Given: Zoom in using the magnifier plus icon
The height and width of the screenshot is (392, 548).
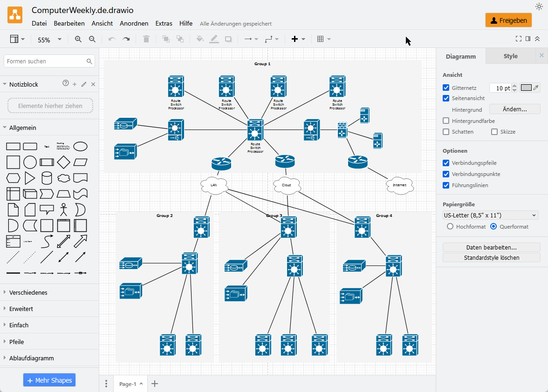Looking at the screenshot, I should (78, 39).
